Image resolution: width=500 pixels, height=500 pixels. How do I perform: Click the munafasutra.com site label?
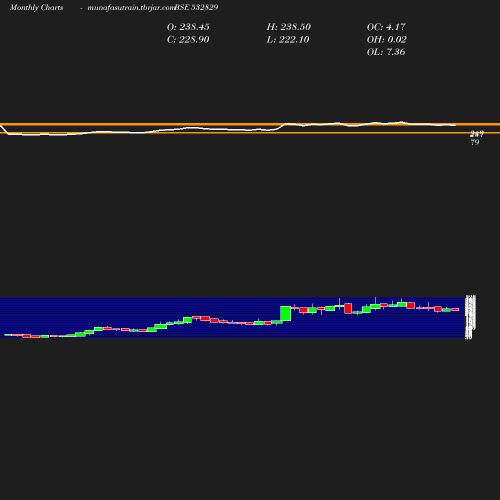coord(130,7)
